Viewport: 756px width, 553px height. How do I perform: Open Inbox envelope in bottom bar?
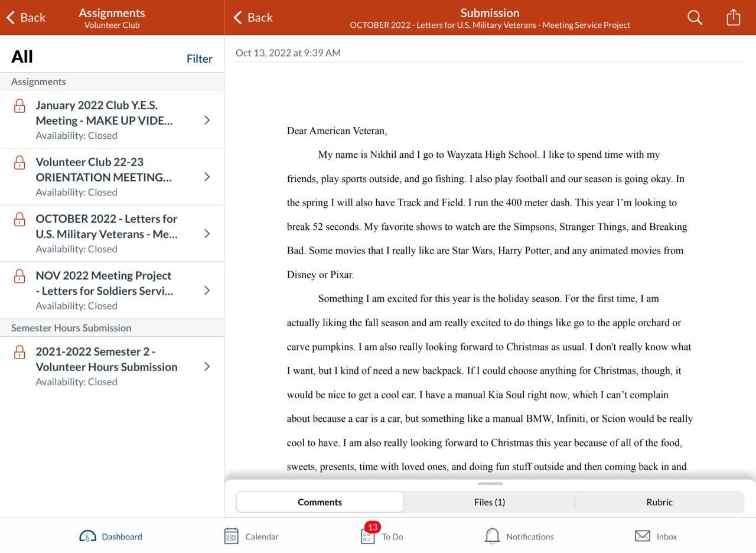coord(656,536)
